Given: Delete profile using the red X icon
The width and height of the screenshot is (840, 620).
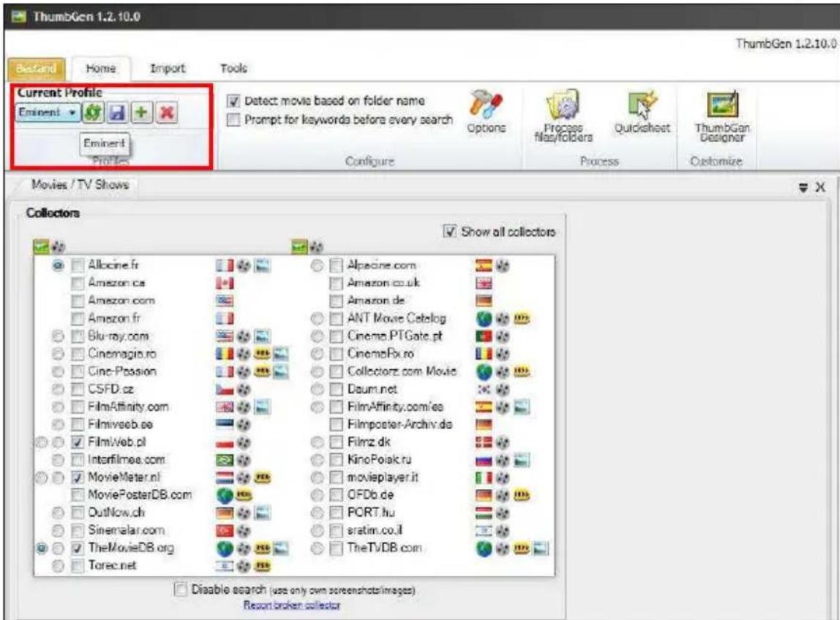Looking at the screenshot, I should point(167,113).
